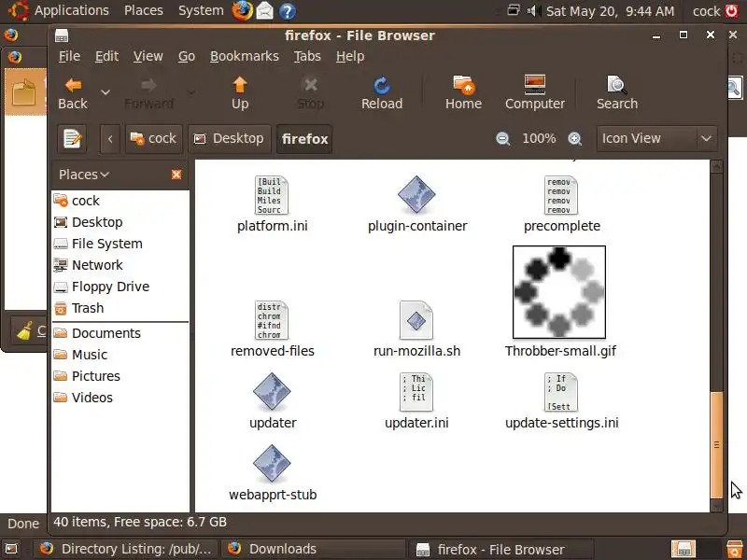Open the Help menu
The width and height of the screenshot is (747, 560).
350,56
